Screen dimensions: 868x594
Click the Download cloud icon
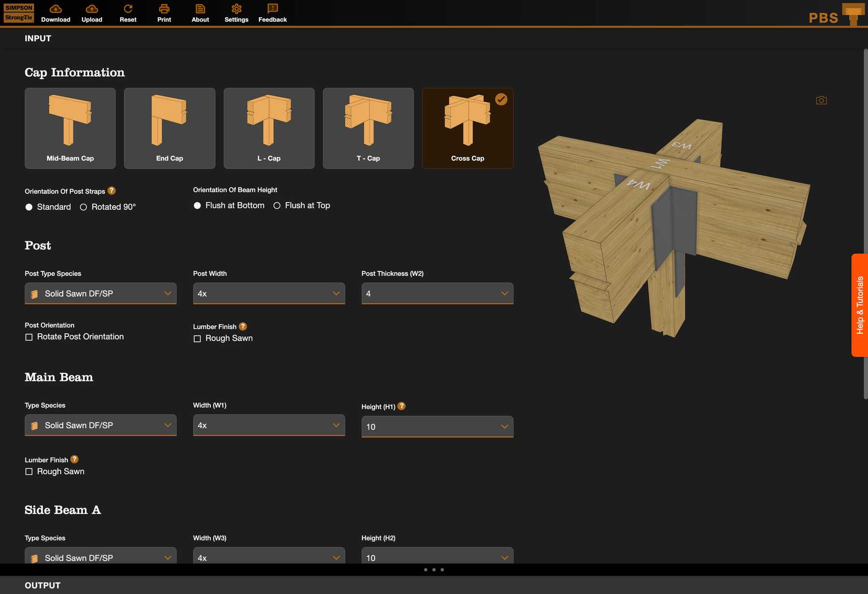coord(55,9)
